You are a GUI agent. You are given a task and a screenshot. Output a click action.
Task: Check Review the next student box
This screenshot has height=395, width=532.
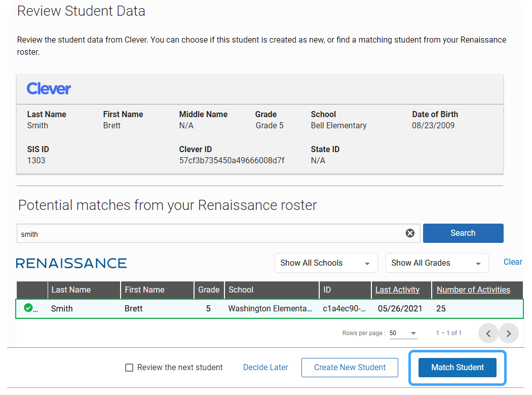click(129, 368)
